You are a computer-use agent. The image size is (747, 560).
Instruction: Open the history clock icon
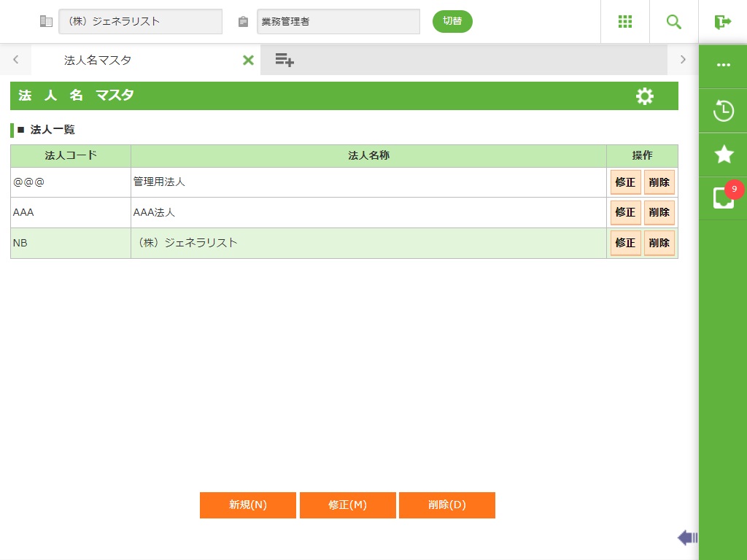point(723,111)
